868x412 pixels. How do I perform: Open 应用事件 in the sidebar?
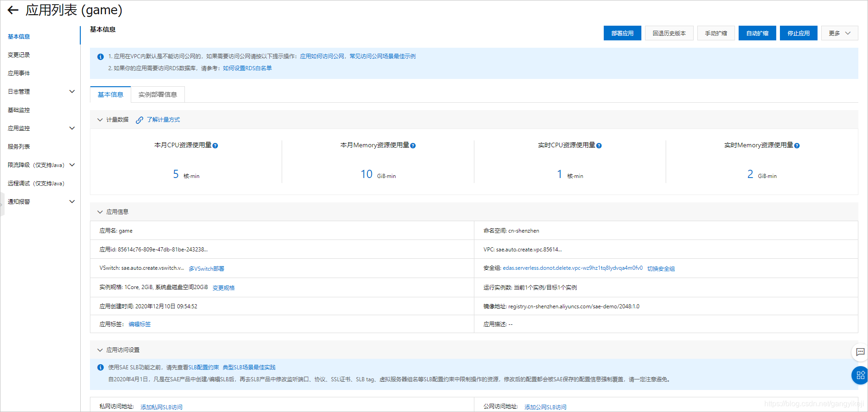click(19, 73)
